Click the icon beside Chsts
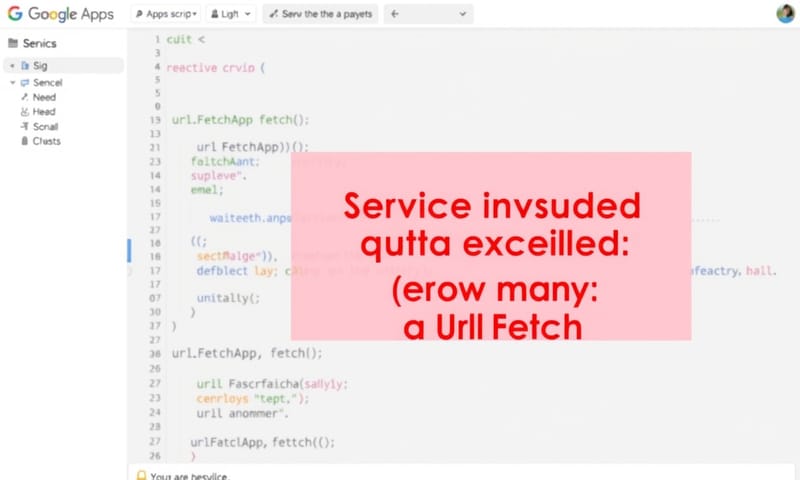 tap(24, 141)
